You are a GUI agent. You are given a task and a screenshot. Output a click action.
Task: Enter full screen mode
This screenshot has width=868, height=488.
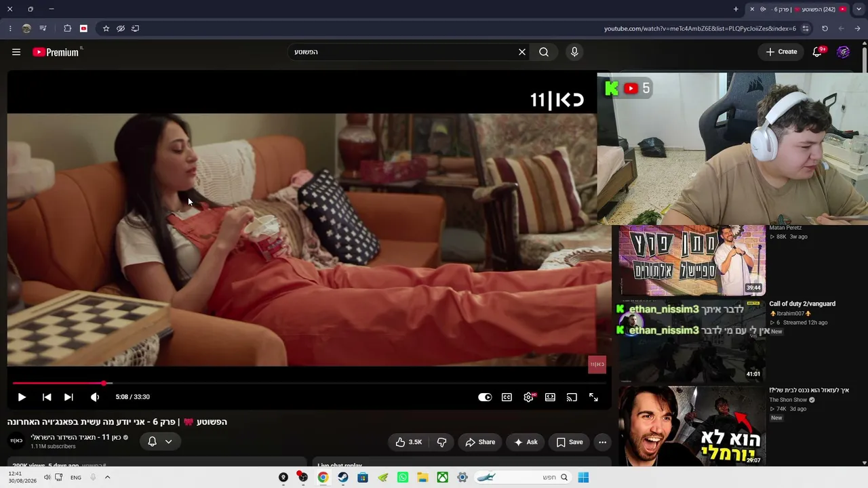pyautogui.click(x=593, y=397)
